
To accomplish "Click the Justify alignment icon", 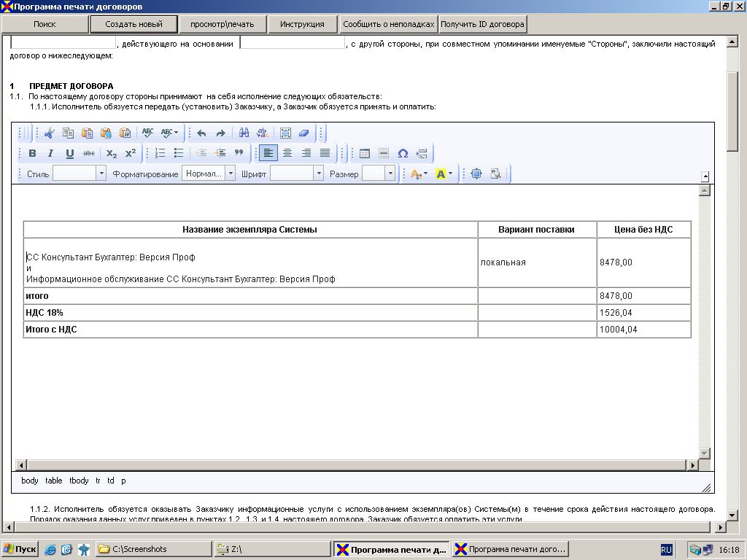I will tap(325, 153).
